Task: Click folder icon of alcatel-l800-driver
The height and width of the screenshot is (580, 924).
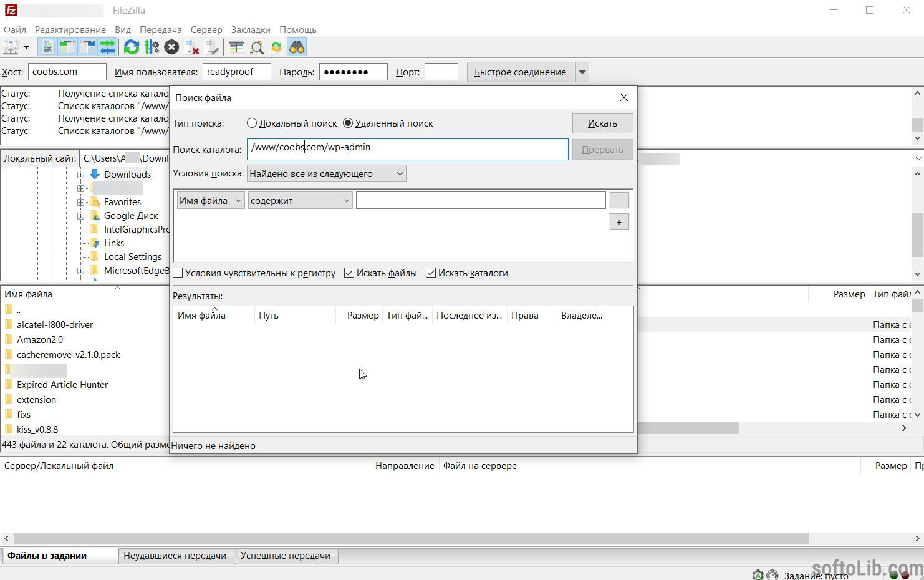Action: pos(9,325)
